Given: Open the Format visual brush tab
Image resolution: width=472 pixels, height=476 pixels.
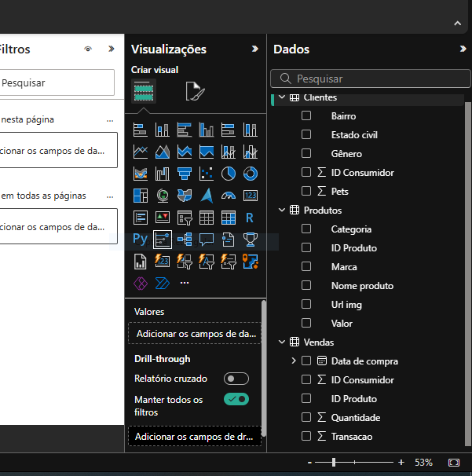Looking at the screenshot, I should pyautogui.click(x=194, y=92).
